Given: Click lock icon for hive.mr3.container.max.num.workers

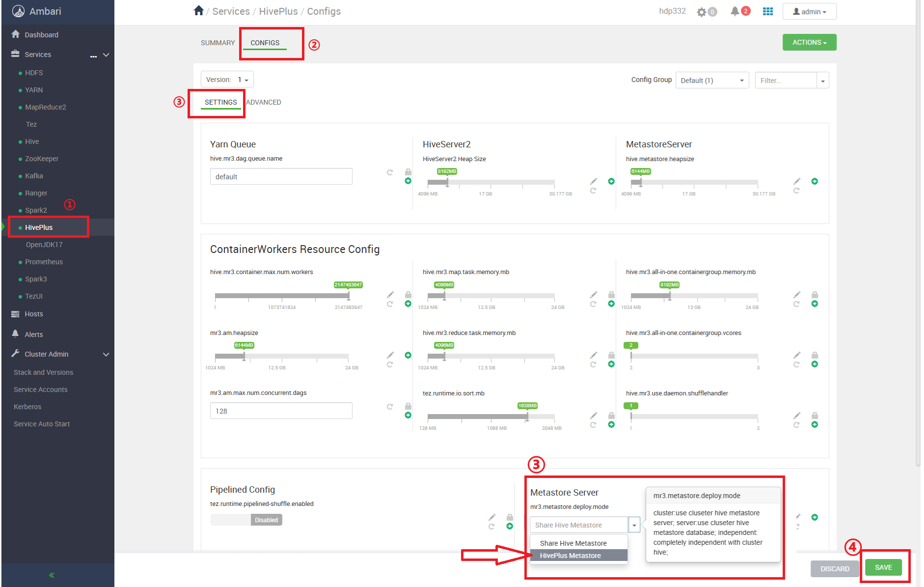Looking at the screenshot, I should (x=408, y=295).
